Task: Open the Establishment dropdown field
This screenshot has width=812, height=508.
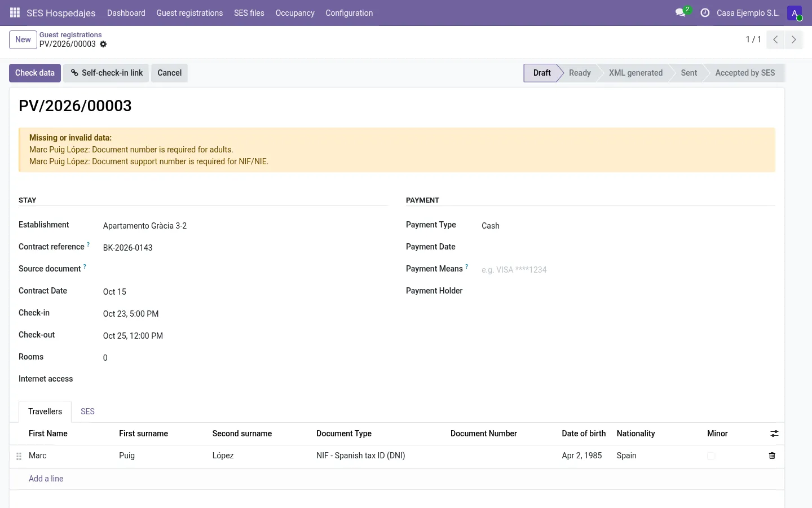Action: (245, 226)
